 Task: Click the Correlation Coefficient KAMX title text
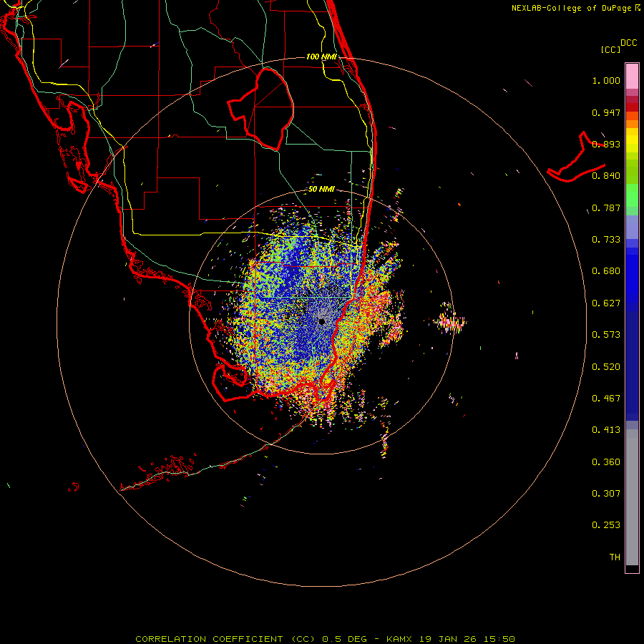[325, 639]
